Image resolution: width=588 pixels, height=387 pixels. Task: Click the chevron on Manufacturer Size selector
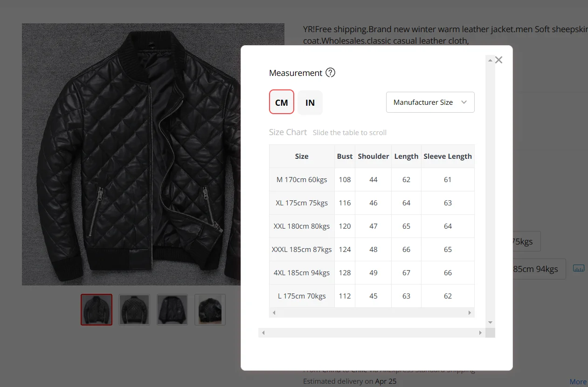pos(464,102)
